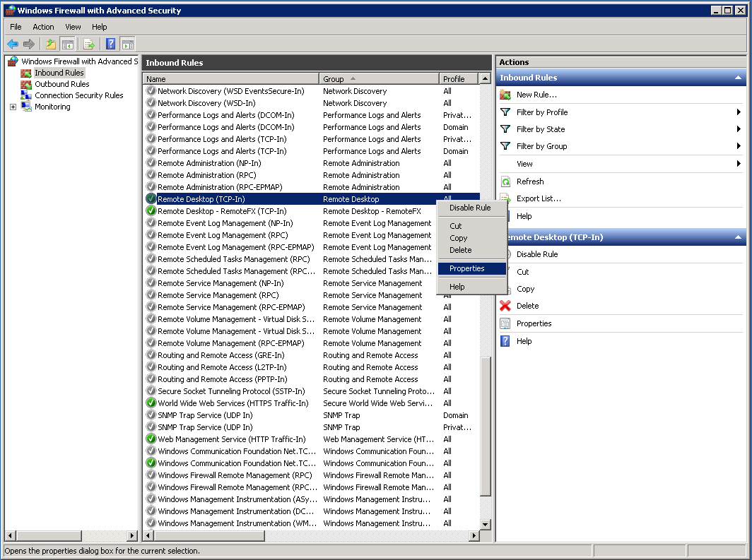This screenshot has height=560, width=752.
Task: Click green check icon of World Wide Web Services HTTPS
Action: click(x=151, y=403)
